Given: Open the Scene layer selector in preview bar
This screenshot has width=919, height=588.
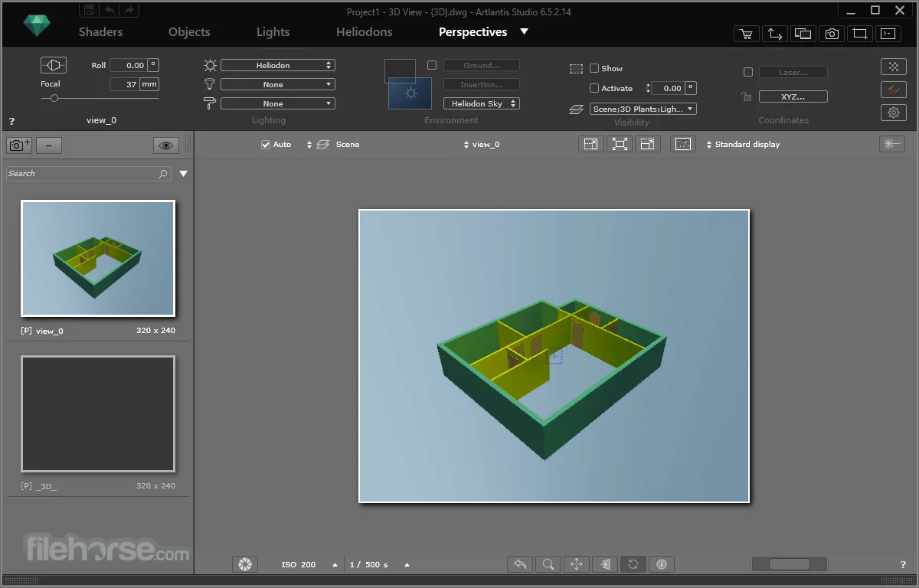Looking at the screenshot, I should click(333, 144).
